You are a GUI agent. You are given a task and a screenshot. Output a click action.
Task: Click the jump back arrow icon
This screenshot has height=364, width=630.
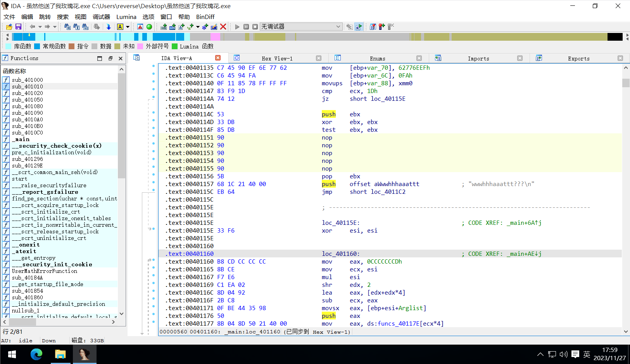32,27
